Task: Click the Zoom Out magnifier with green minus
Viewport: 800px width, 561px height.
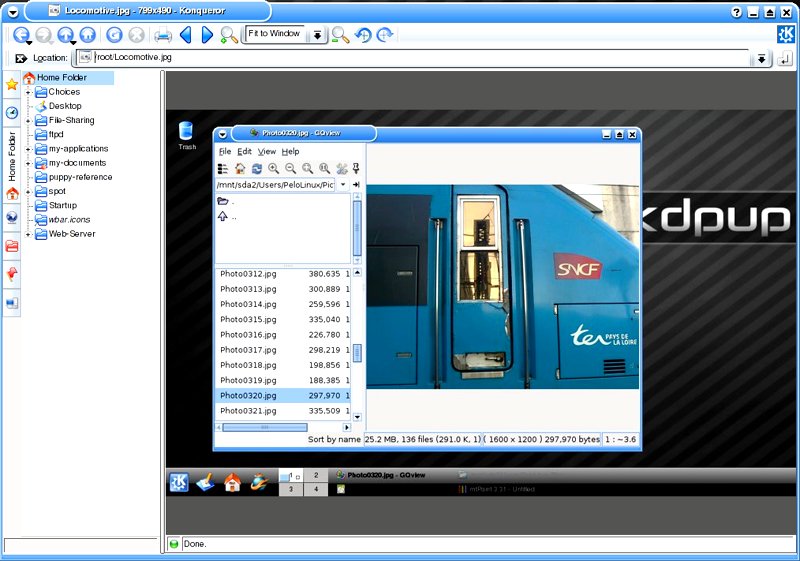Action: point(340,35)
